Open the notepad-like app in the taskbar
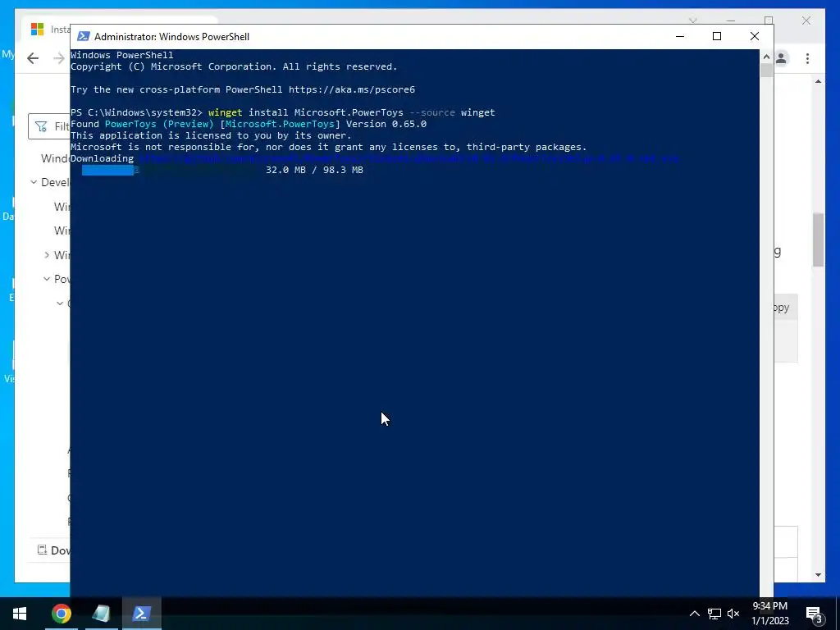The width and height of the screenshot is (840, 630). 101,614
